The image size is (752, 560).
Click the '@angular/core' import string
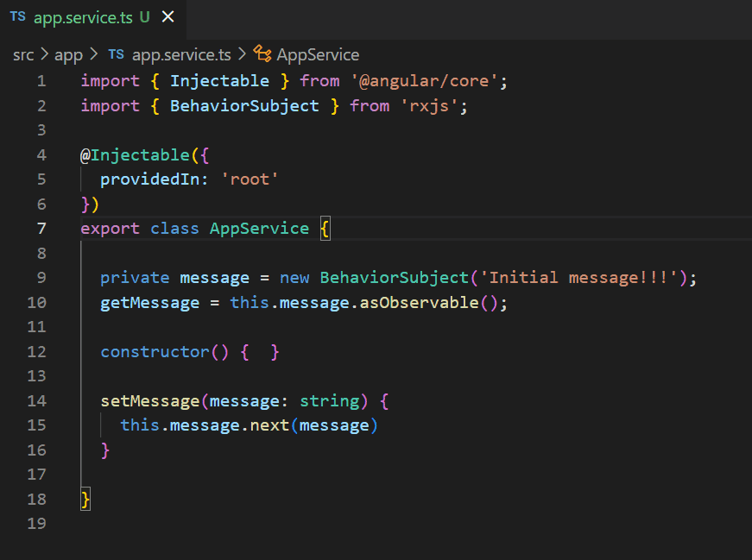pyautogui.click(x=424, y=81)
